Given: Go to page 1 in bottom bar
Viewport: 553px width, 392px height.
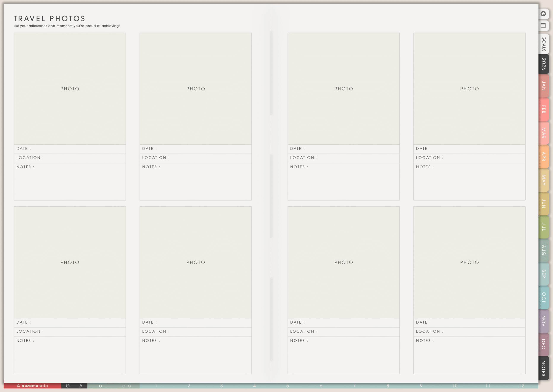Looking at the screenshot, I should click(156, 386).
